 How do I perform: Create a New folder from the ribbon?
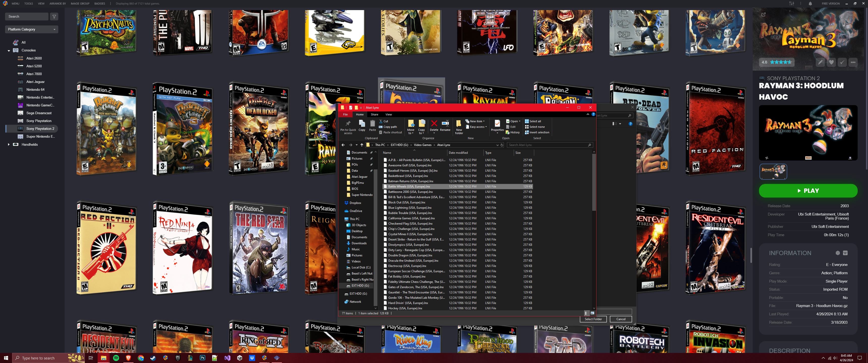click(459, 127)
